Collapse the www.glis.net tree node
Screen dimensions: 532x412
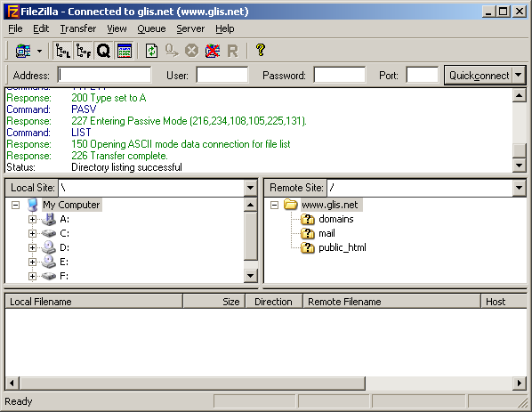[274, 205]
